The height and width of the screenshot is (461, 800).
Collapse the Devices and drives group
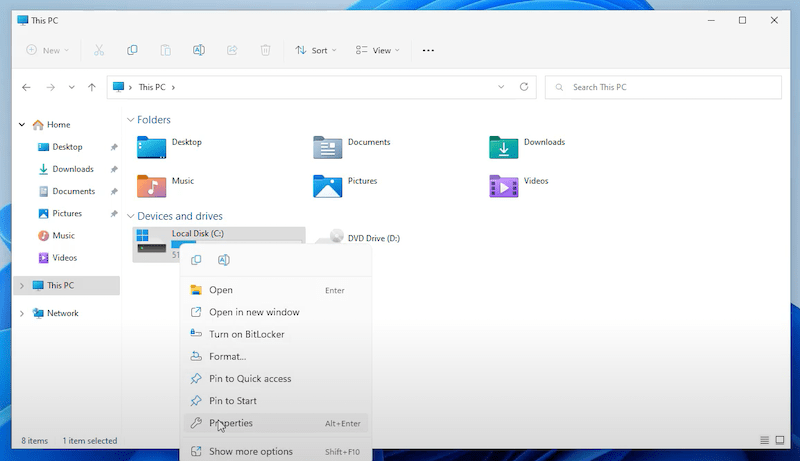[x=130, y=216]
